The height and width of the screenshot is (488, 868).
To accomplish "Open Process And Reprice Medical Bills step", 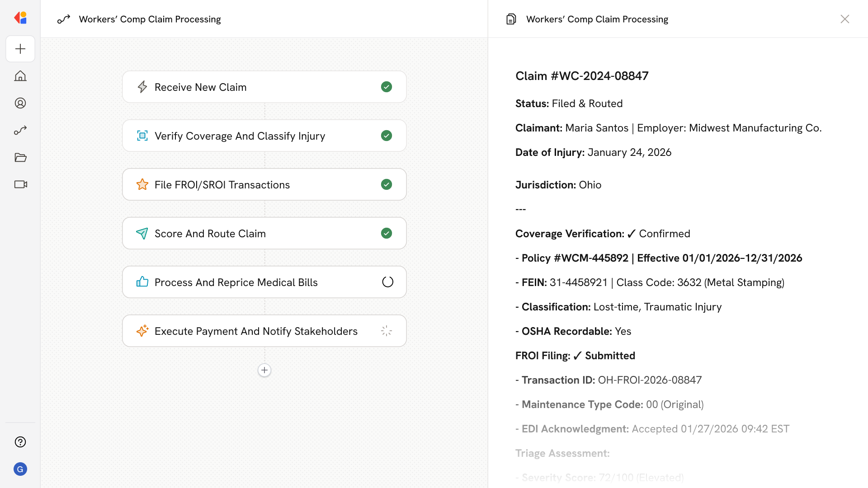I will [236, 282].
